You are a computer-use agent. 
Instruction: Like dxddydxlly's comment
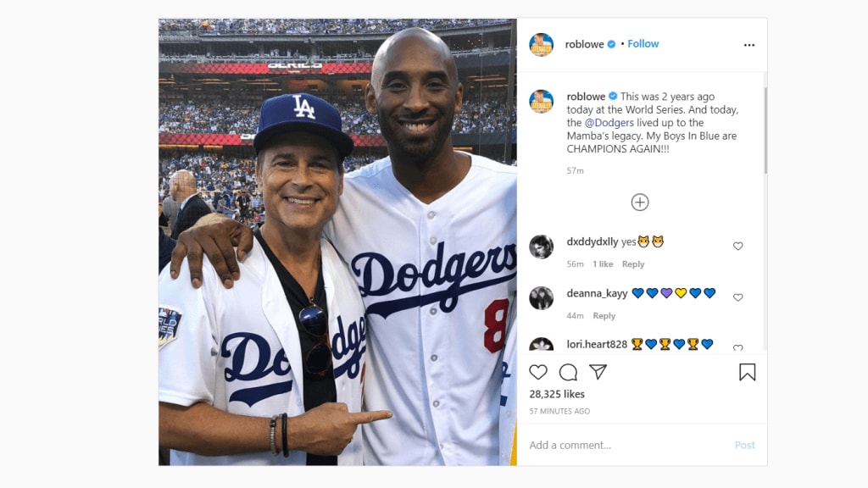pyautogui.click(x=737, y=247)
